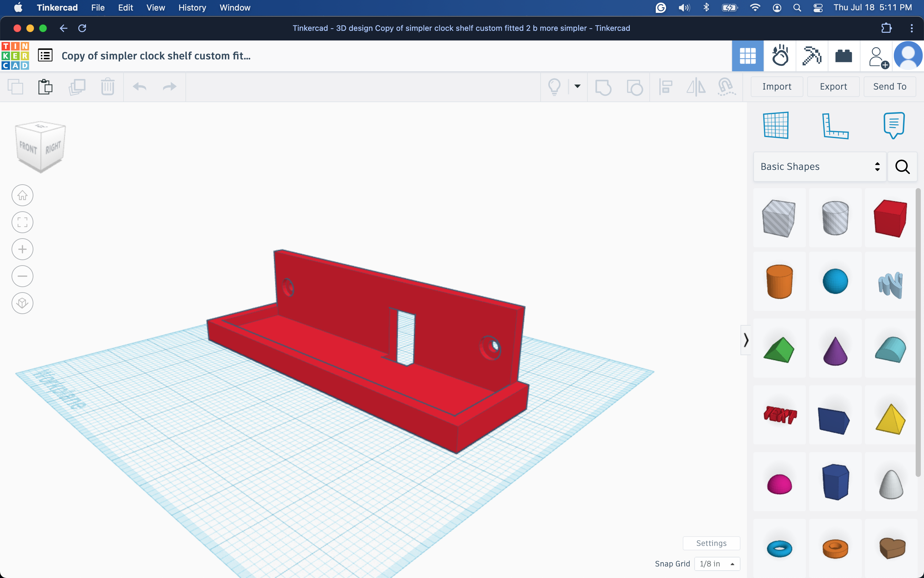Click the Paste clipboard icon
This screenshot has height=578, width=924.
click(x=45, y=87)
